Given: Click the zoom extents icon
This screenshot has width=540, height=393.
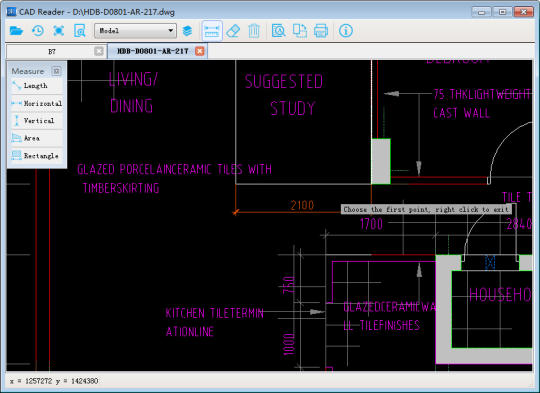Looking at the screenshot, I should point(59,31).
